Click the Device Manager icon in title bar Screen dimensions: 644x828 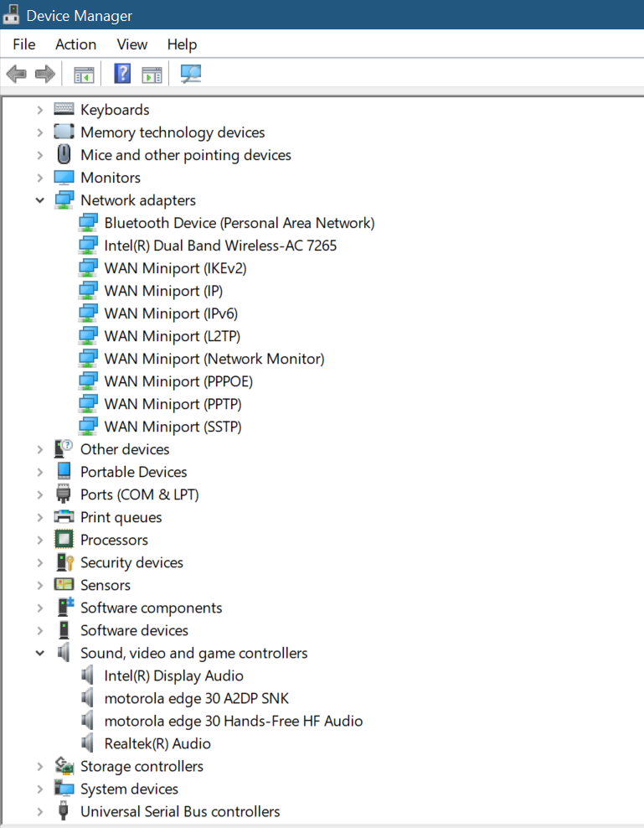point(12,15)
